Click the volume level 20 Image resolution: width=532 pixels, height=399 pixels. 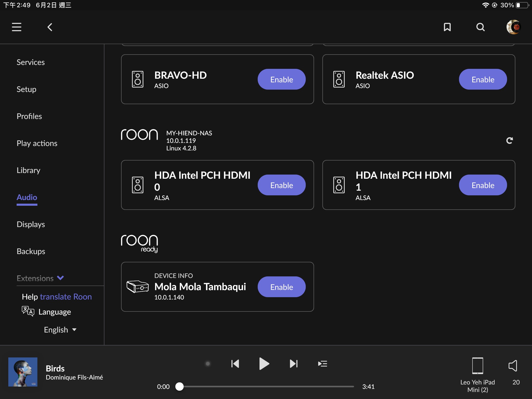point(516,382)
